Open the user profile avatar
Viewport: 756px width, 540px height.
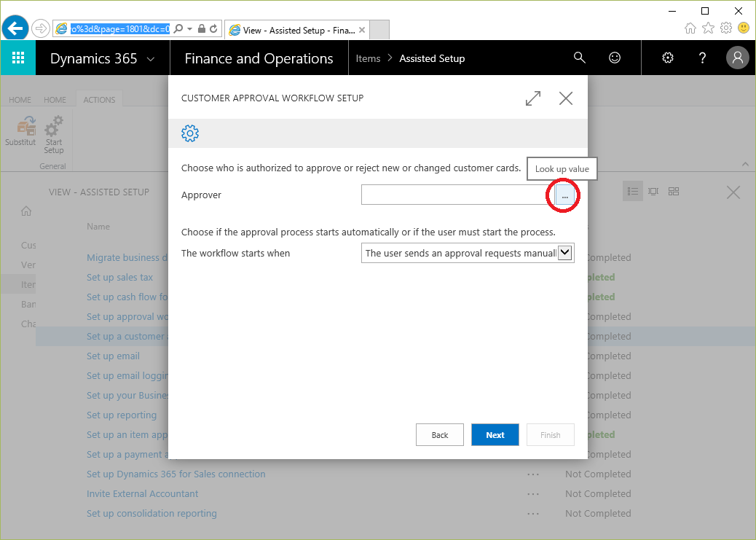point(738,58)
